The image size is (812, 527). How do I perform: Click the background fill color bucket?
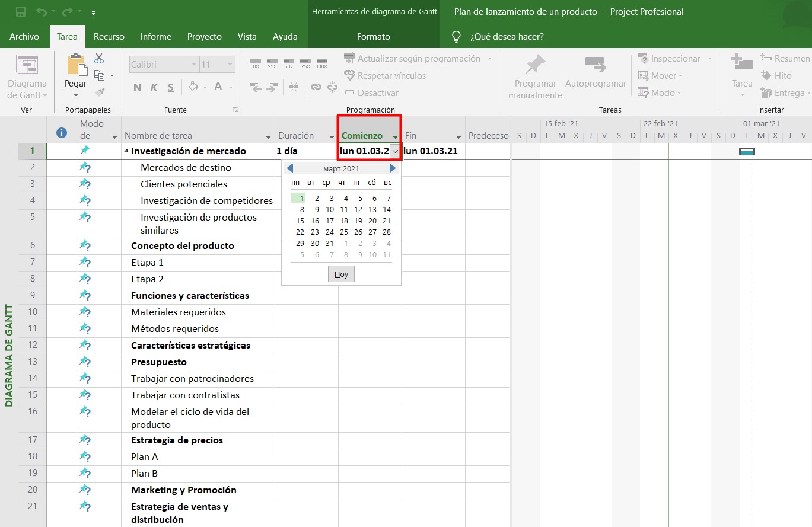pyautogui.click(x=193, y=87)
